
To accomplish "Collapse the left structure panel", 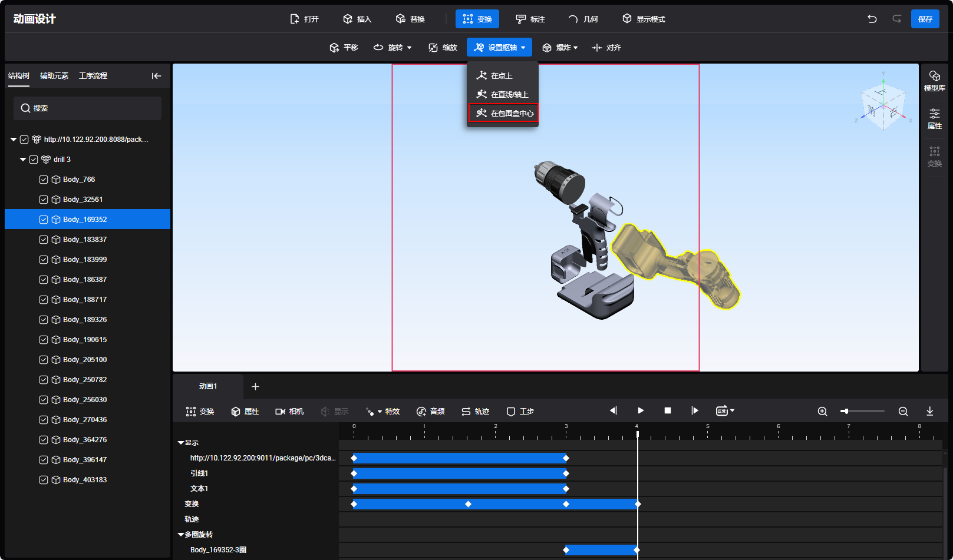I will click(156, 76).
